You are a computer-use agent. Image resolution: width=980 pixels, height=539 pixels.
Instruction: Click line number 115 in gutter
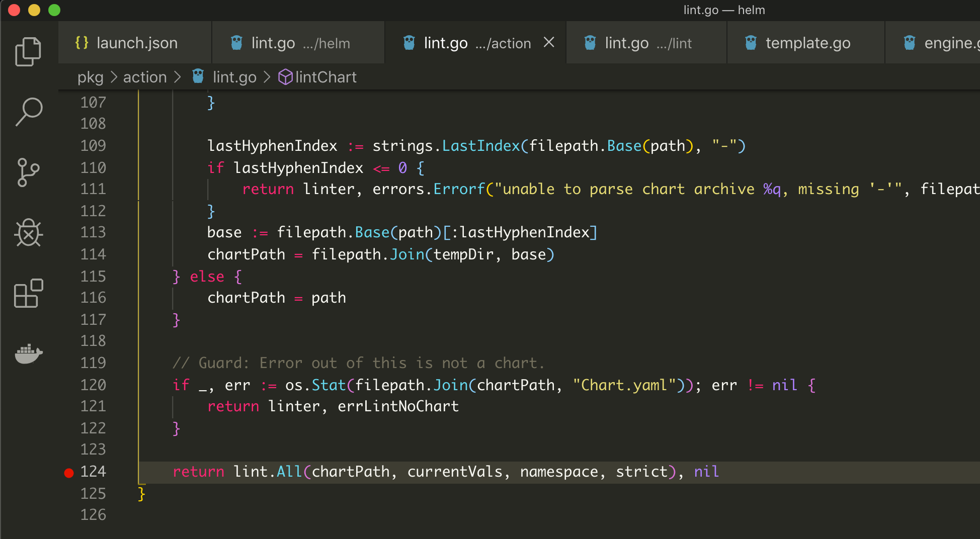93,277
